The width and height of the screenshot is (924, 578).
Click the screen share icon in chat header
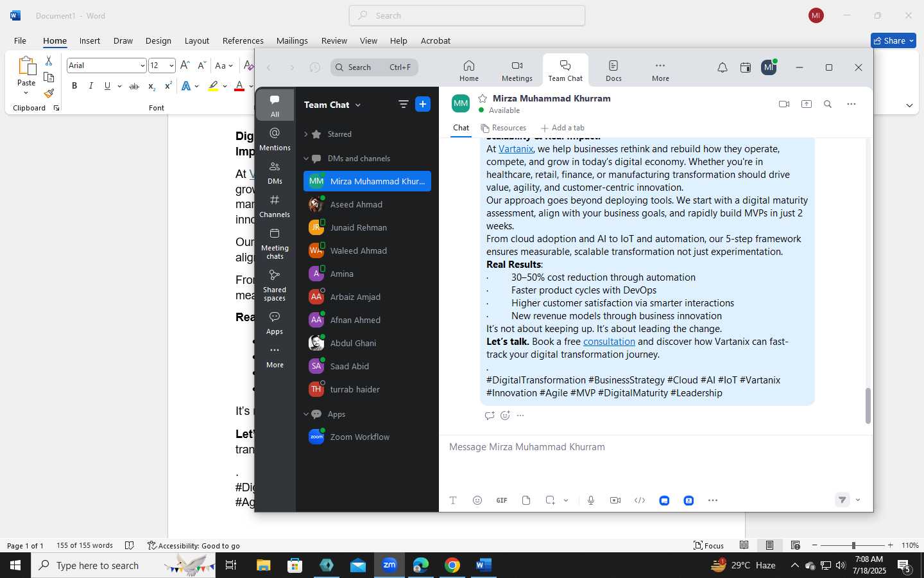807,104
